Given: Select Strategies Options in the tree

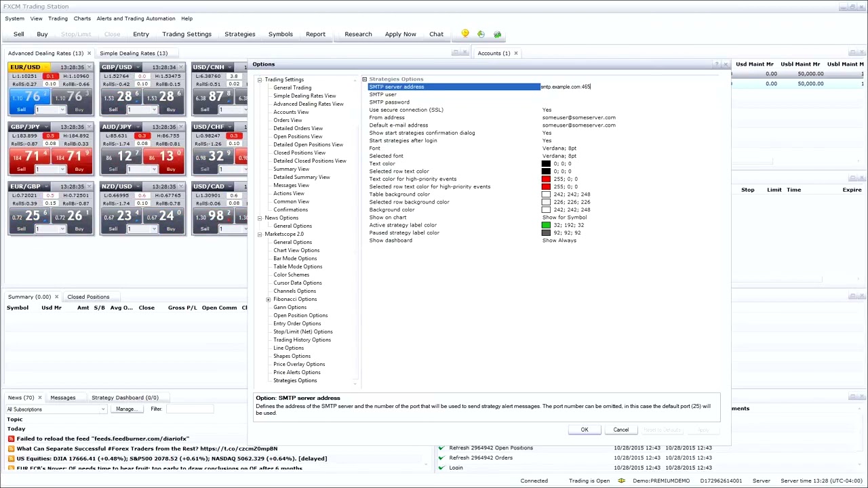Looking at the screenshot, I should 295,381.
